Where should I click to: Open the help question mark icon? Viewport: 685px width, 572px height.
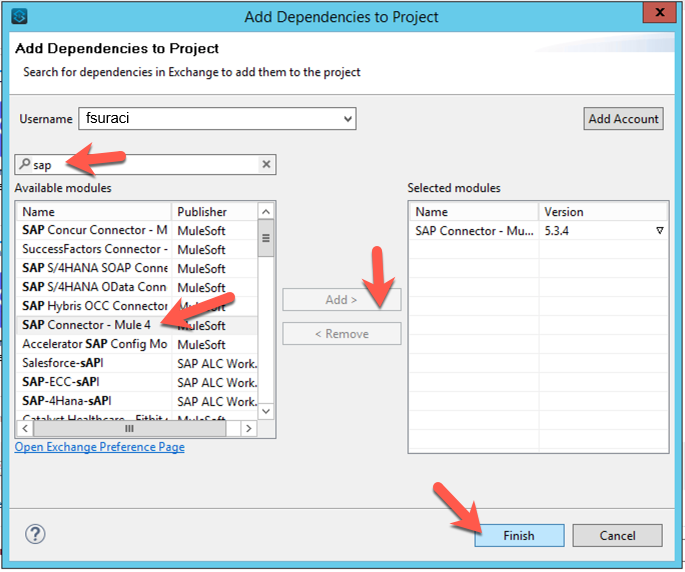pos(35,534)
